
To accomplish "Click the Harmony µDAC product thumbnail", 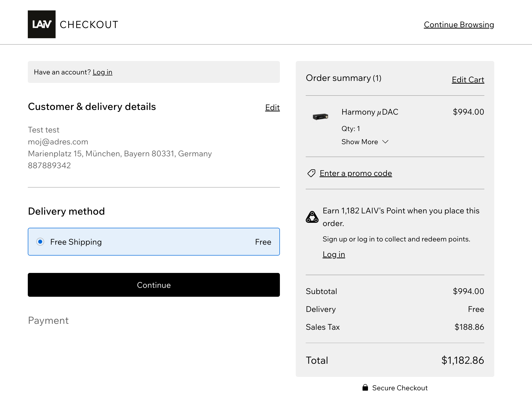I will [x=321, y=117].
